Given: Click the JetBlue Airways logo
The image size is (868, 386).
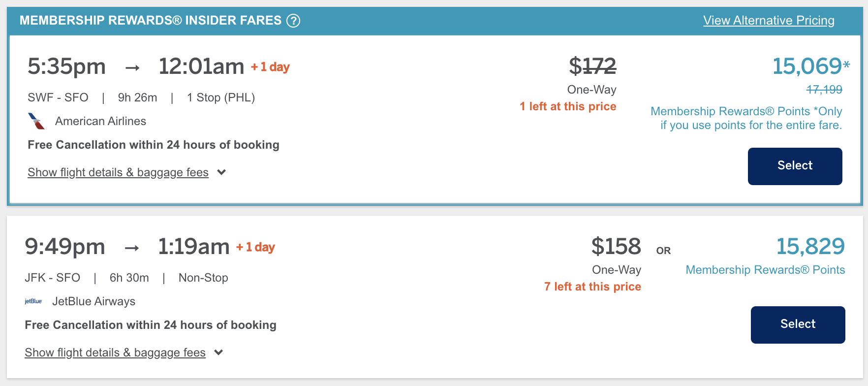Looking at the screenshot, I should pyautogui.click(x=33, y=301).
